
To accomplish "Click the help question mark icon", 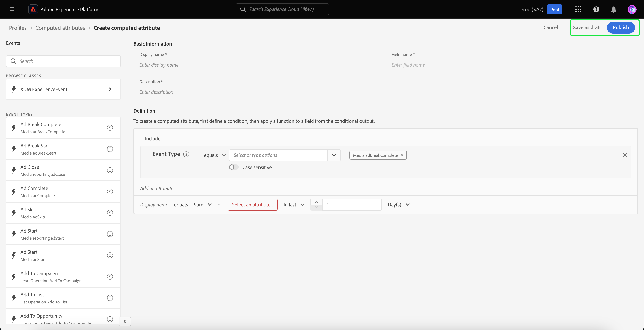I will pyautogui.click(x=596, y=9).
